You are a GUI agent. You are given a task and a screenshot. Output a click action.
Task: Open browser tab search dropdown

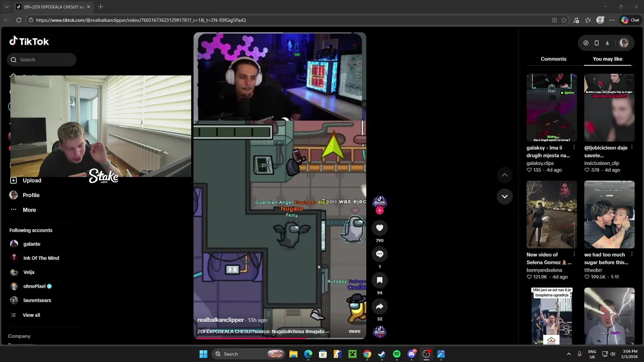[x=7, y=7]
